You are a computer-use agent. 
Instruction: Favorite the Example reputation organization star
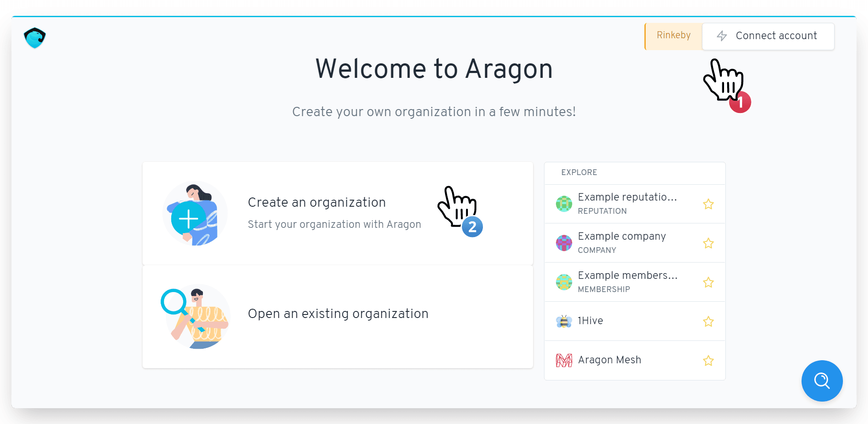click(x=708, y=204)
